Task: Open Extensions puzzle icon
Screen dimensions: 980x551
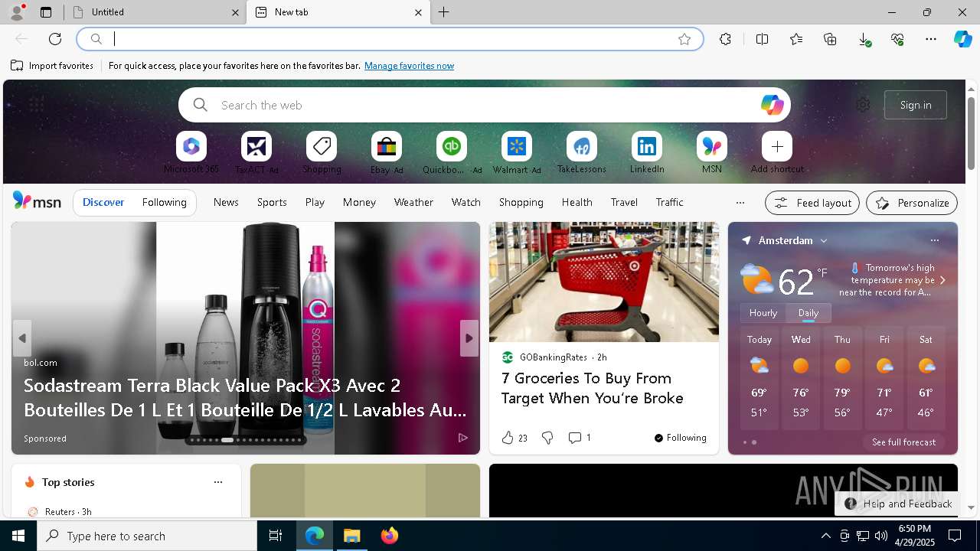Action: [726, 39]
